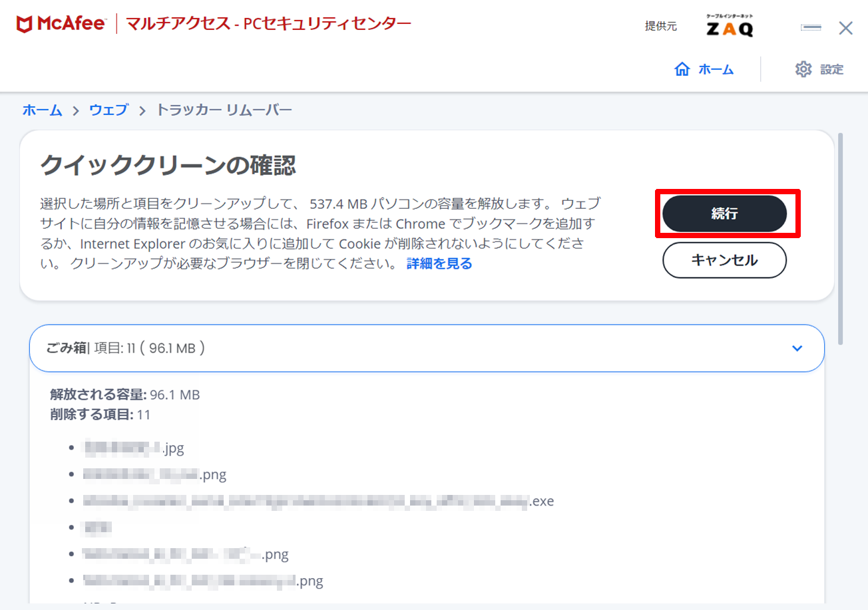Click the 続行 button to continue
The image size is (868, 610).
724,214
